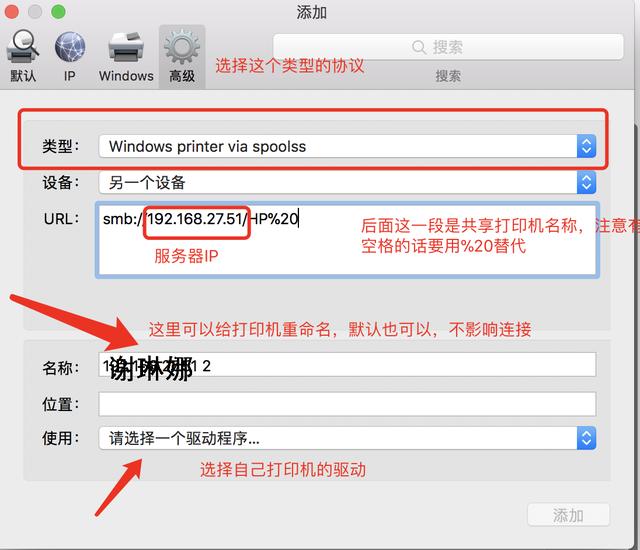Viewport: 640px width, 550px height.
Task: Expand the 设备 dropdown showing 另一个设备
Action: pyautogui.click(x=347, y=182)
